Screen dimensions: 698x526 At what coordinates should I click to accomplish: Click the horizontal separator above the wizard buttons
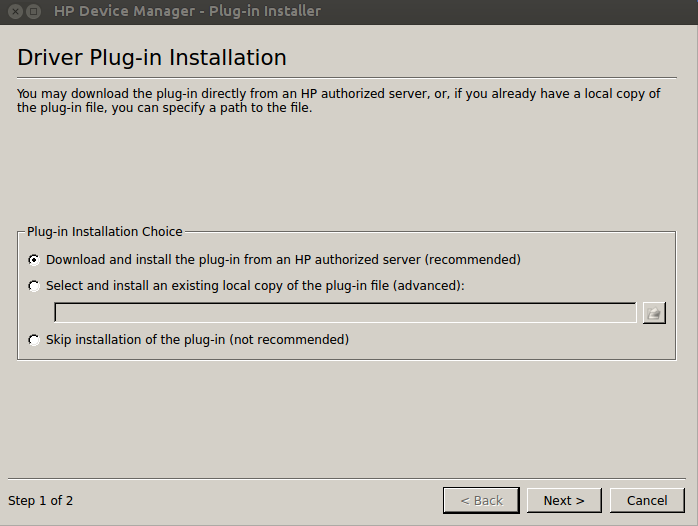347,479
